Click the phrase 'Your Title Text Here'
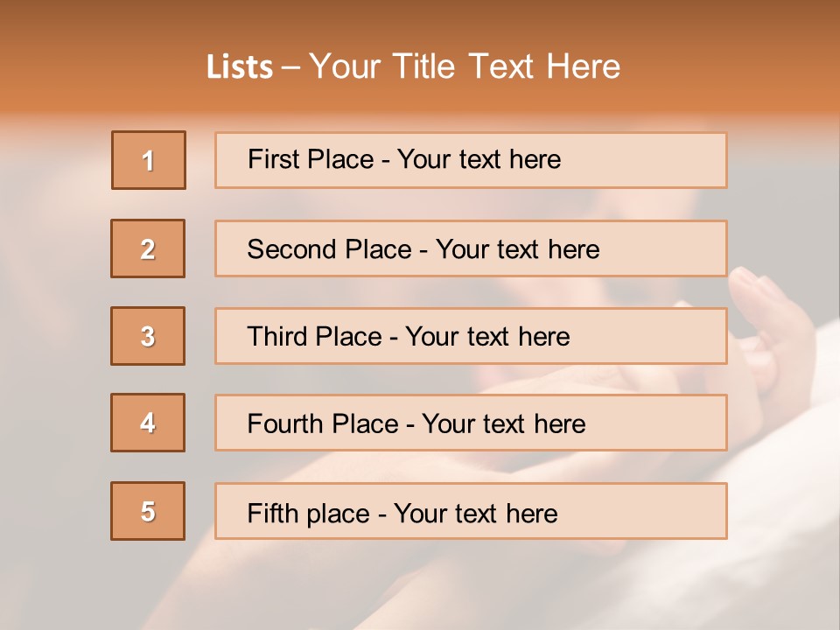Image resolution: width=840 pixels, height=630 pixels. [x=465, y=66]
